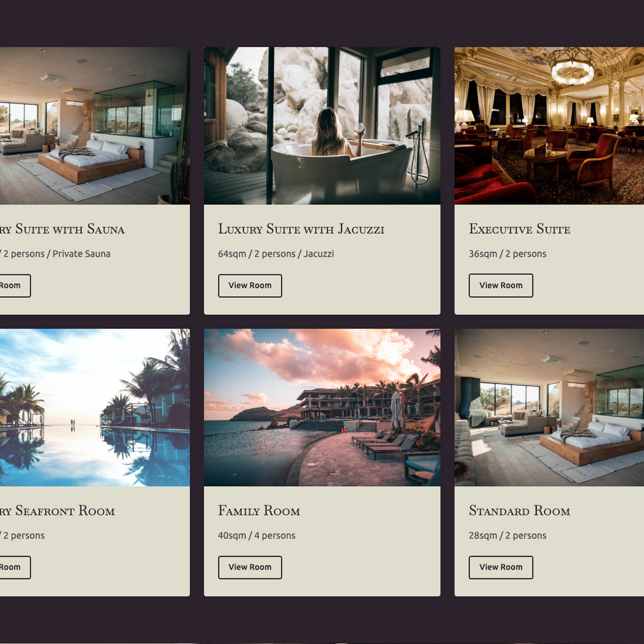Click the pink sunset resort Family Room photo
Screen dimensions: 644x644
pos(322,407)
